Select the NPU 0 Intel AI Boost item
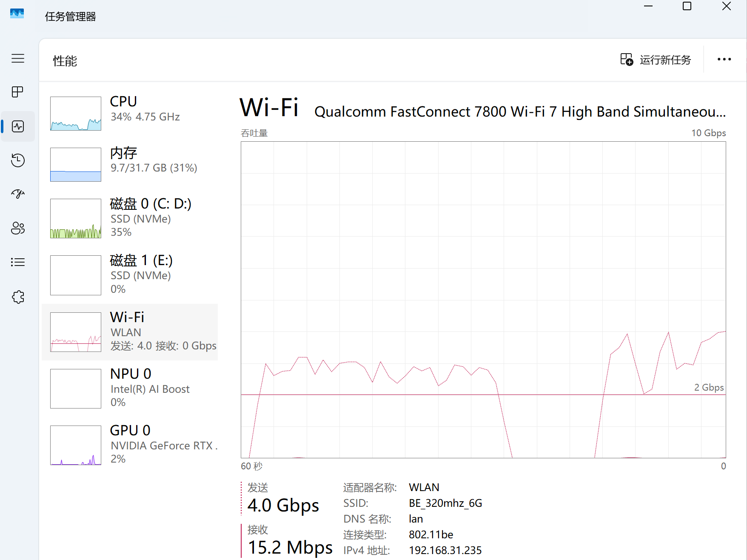The image size is (747, 560). coord(130,388)
